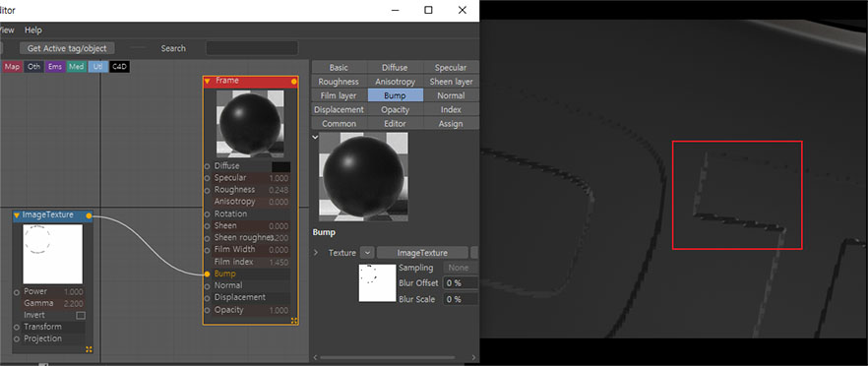Screen dimensions: 868x366
Task: Switch to the Editor tab
Action: (x=395, y=124)
